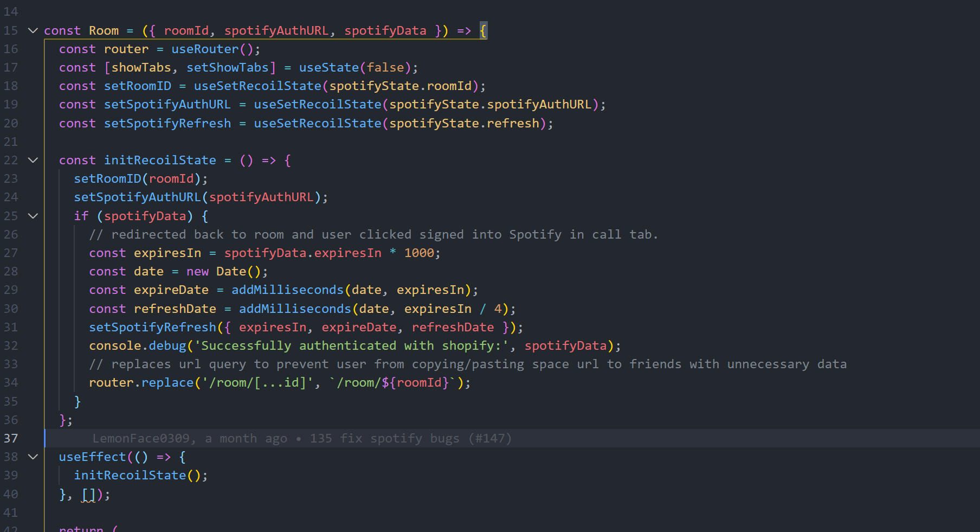Click 'initRecoilState' declaration on line 22
980x532 pixels.
[160, 160]
